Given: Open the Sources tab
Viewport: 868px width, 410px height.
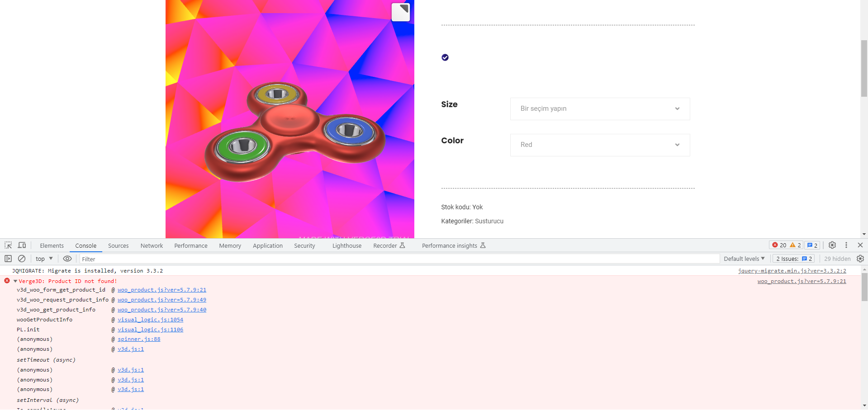Looking at the screenshot, I should click(x=119, y=245).
